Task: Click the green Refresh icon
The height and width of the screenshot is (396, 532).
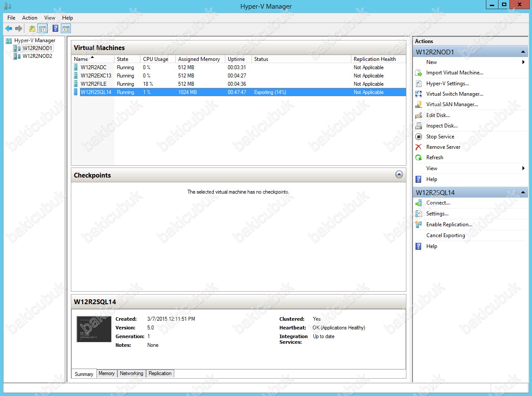Action: pyautogui.click(x=419, y=158)
